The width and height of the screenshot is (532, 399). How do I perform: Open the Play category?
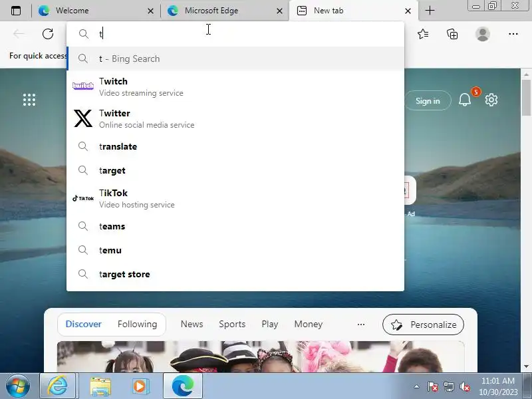point(270,325)
